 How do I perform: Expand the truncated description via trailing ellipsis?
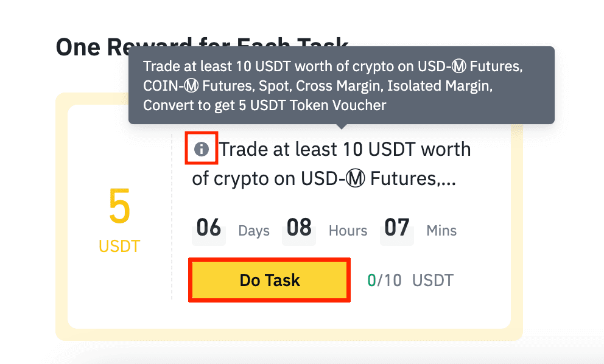click(x=448, y=181)
